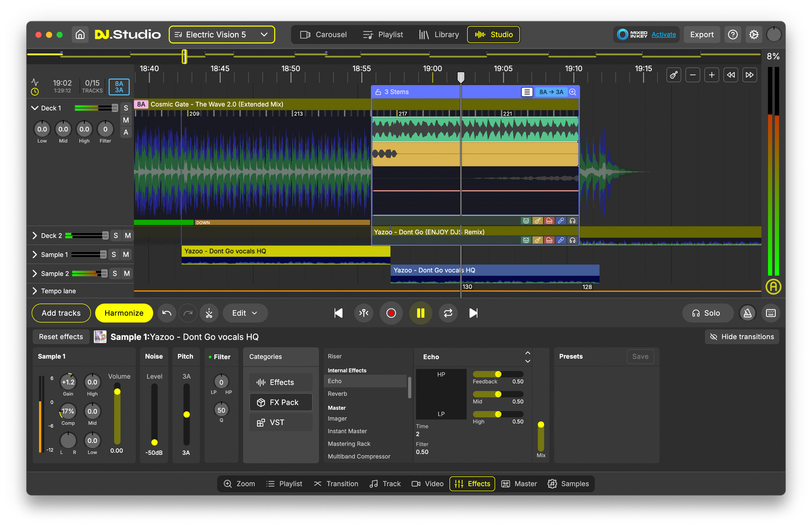The image size is (812, 527).
Task: Expand the Tempo lane section
Action: (35, 291)
